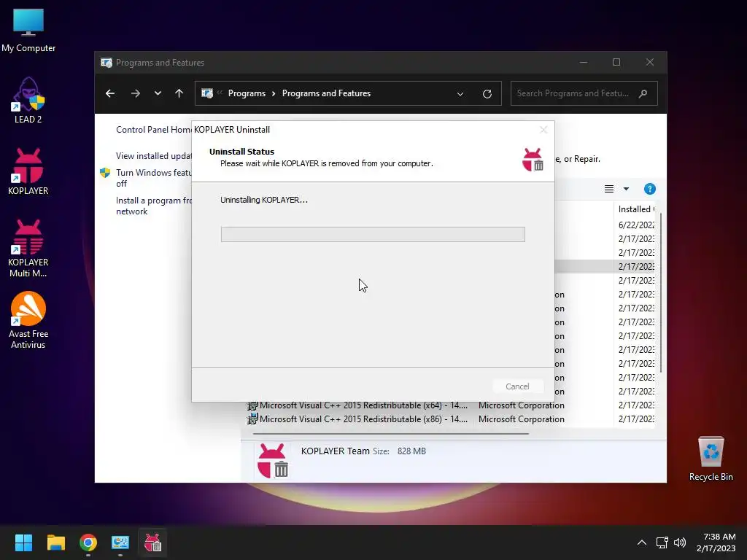This screenshot has width=747, height=560.
Task: Open the Programs and Features help button
Action: tap(650, 189)
